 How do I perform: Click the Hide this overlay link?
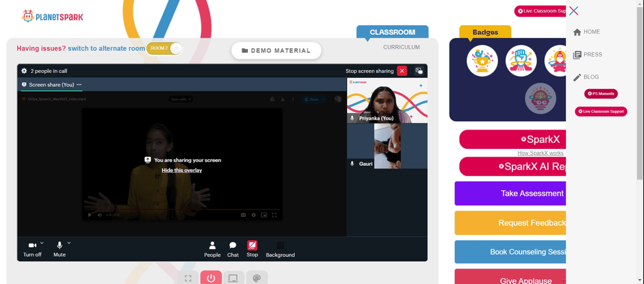[182, 170]
